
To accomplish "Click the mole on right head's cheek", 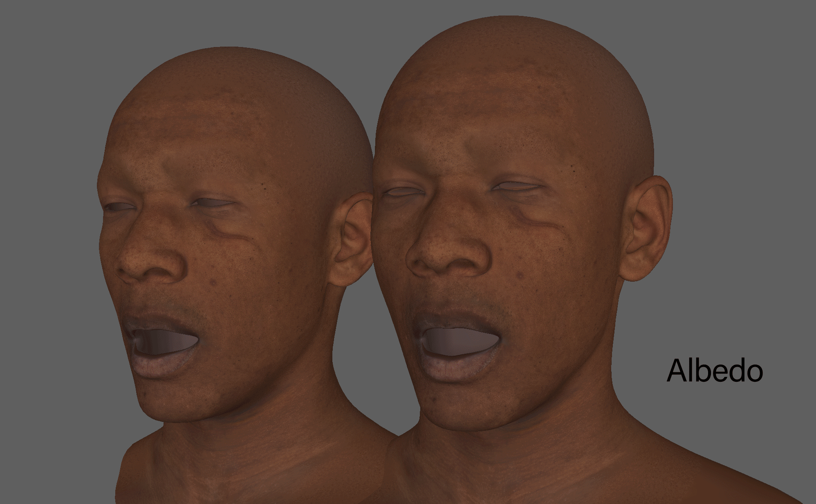I will [520, 276].
